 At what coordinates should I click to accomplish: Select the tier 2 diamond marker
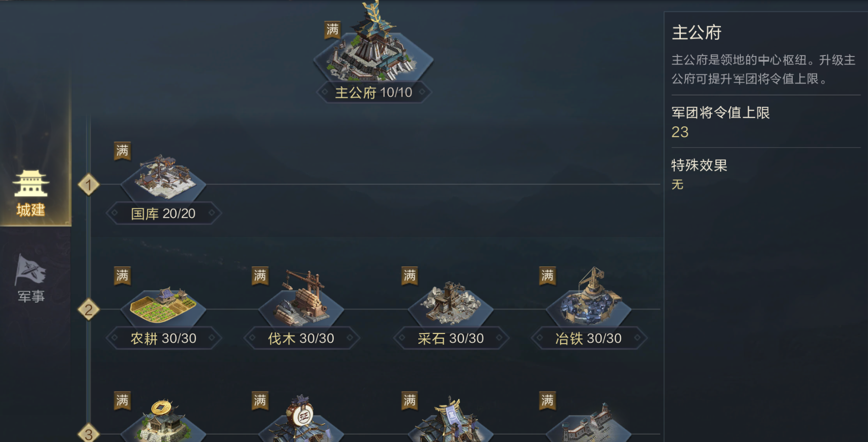pyautogui.click(x=89, y=310)
